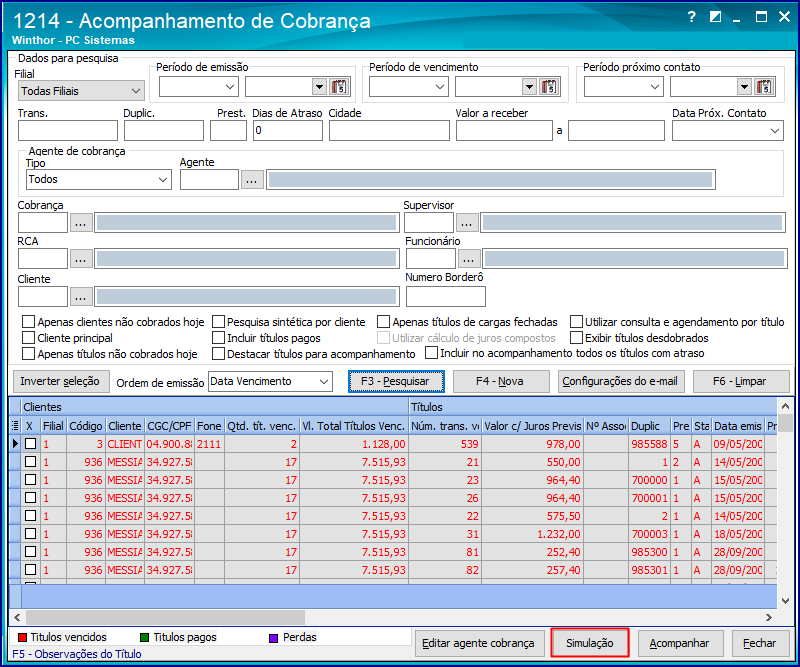Open Período de emissão date dropdown arrow

click(x=319, y=87)
